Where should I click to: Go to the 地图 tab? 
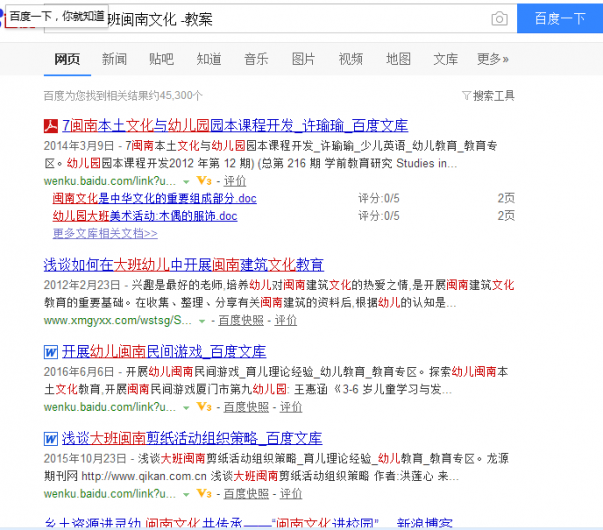(398, 59)
